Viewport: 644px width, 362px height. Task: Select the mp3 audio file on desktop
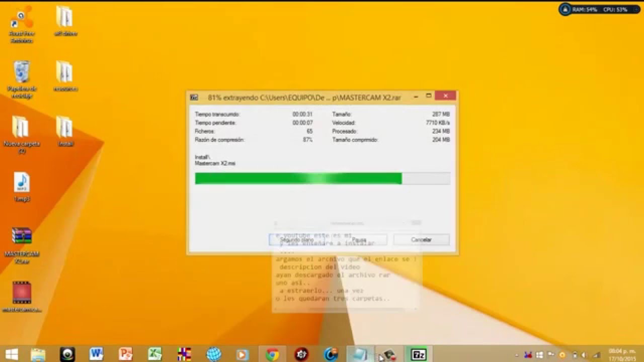[22, 187]
